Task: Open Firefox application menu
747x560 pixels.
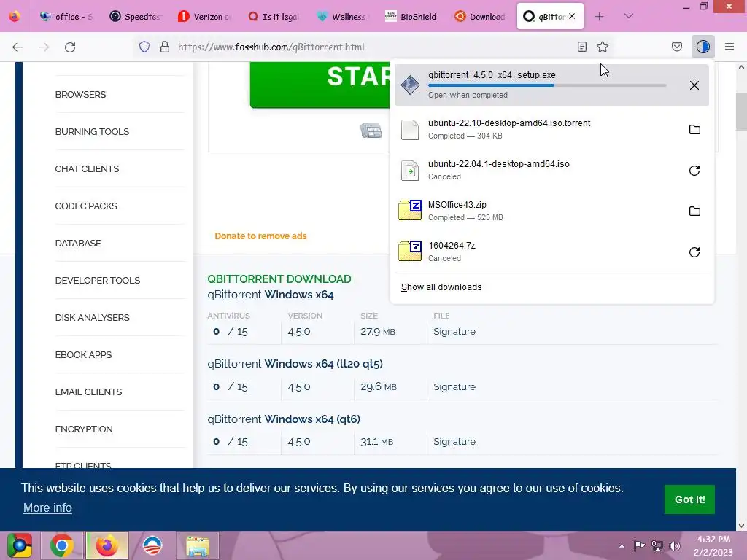Action: [x=729, y=47]
